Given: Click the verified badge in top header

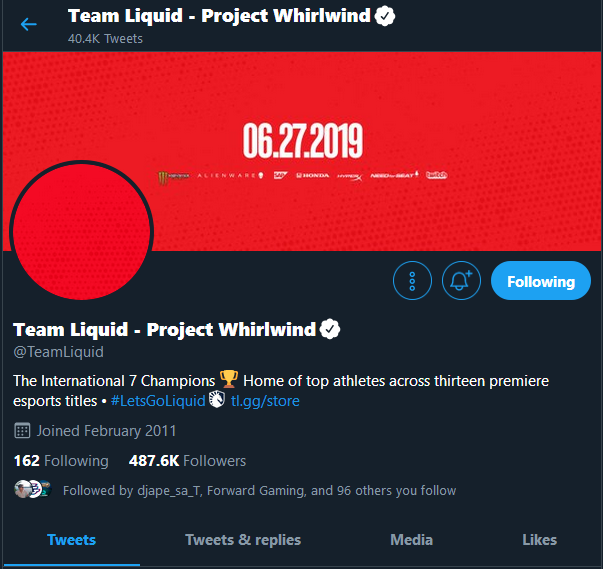Looking at the screenshot, I should [x=385, y=16].
